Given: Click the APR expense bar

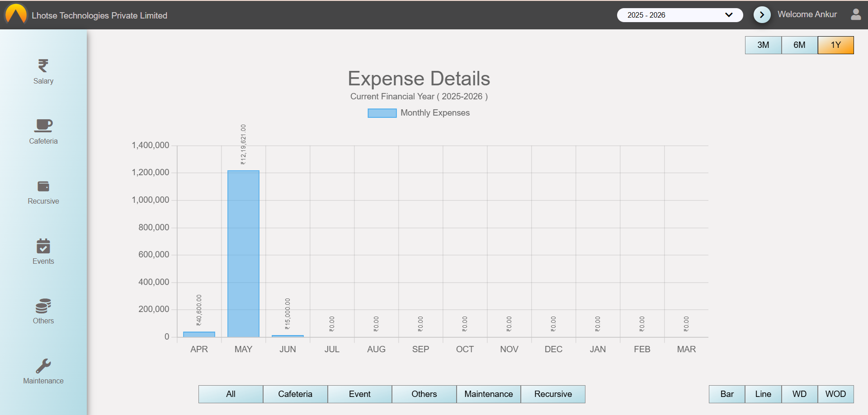Looking at the screenshot, I should pos(199,335).
